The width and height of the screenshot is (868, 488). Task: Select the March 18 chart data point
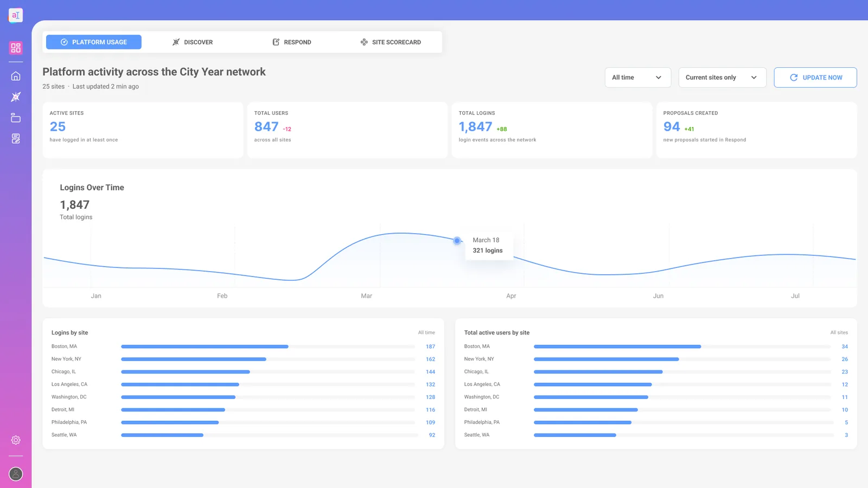point(457,240)
